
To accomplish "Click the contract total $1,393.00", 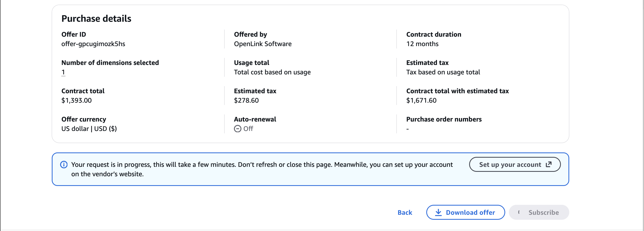I will [x=77, y=100].
